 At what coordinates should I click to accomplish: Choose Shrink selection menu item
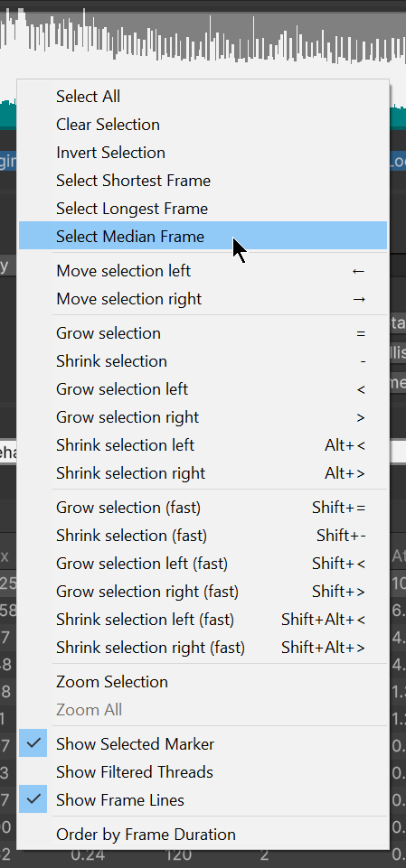click(x=203, y=361)
